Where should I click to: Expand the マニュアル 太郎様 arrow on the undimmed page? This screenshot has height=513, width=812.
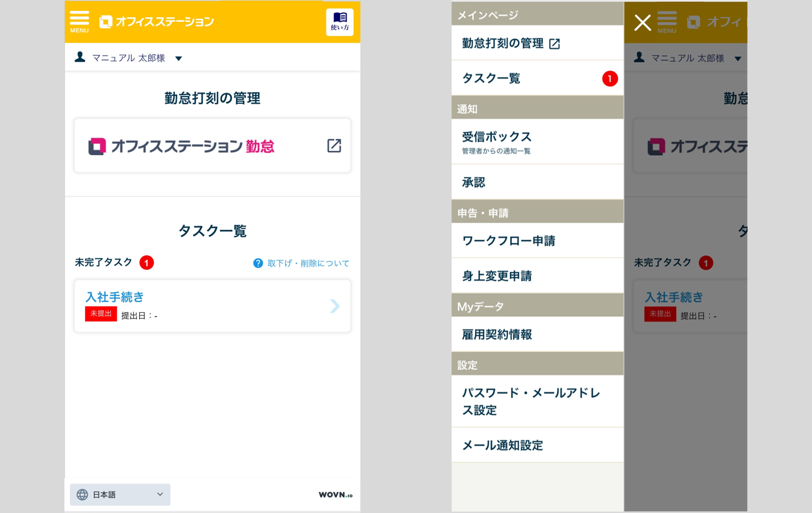pos(178,58)
